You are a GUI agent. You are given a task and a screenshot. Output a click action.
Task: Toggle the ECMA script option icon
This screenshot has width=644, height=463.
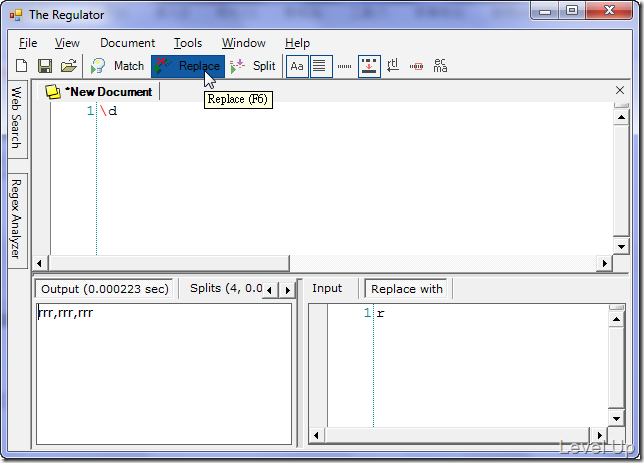pos(440,66)
